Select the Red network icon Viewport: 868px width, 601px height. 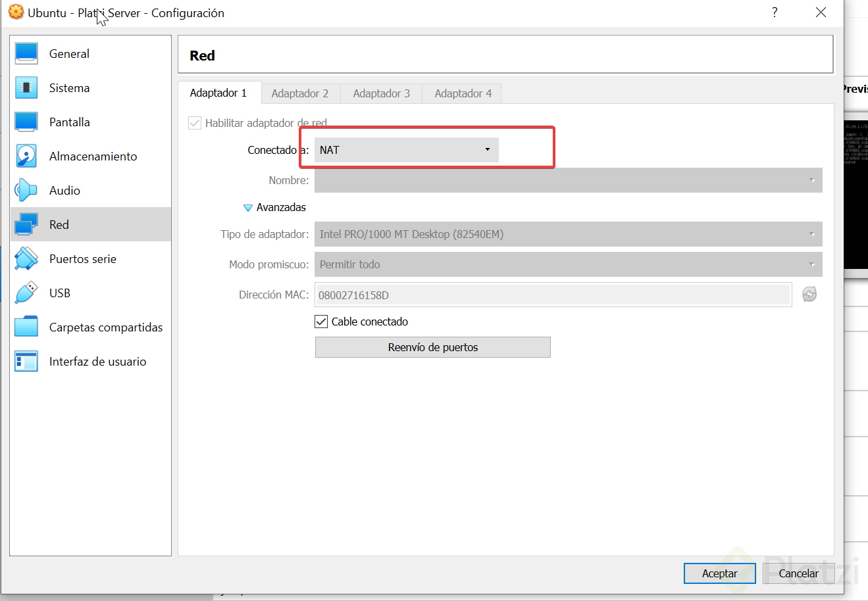point(26,225)
